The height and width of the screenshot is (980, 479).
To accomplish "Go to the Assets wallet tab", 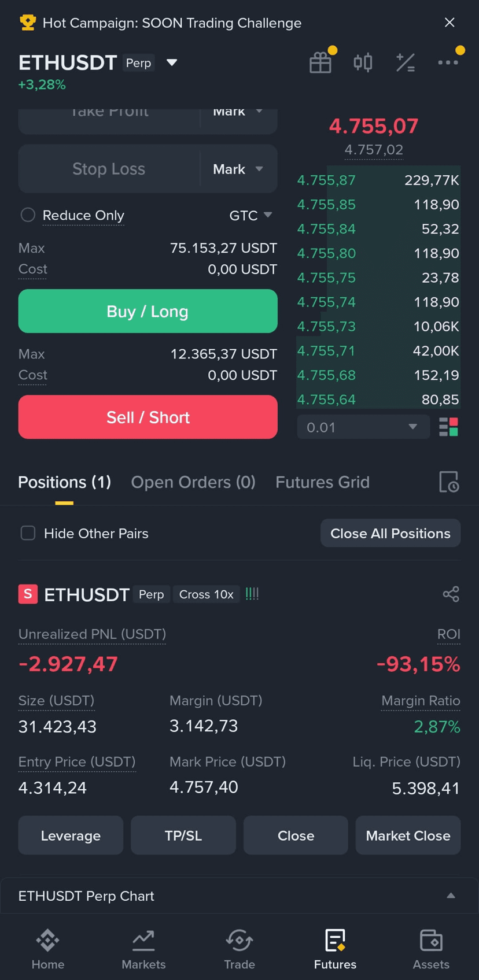I will (431, 949).
